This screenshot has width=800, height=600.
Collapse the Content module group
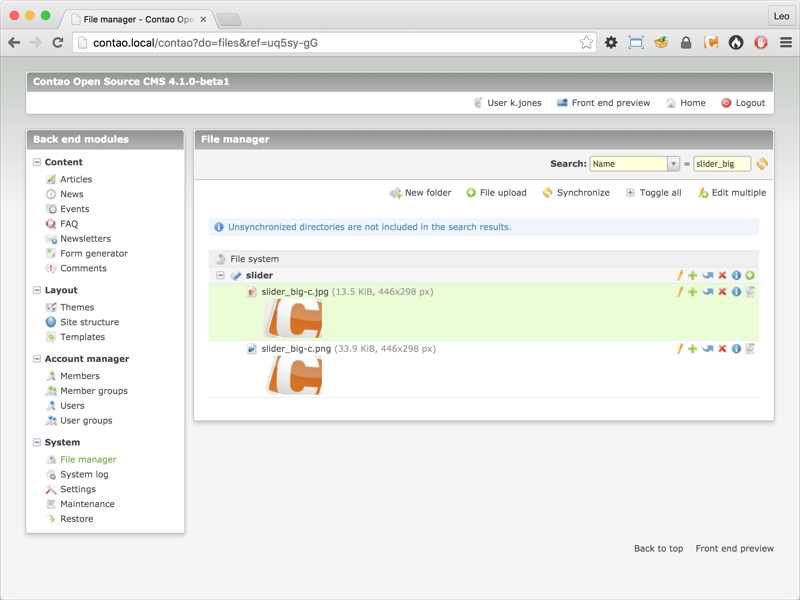(x=37, y=162)
